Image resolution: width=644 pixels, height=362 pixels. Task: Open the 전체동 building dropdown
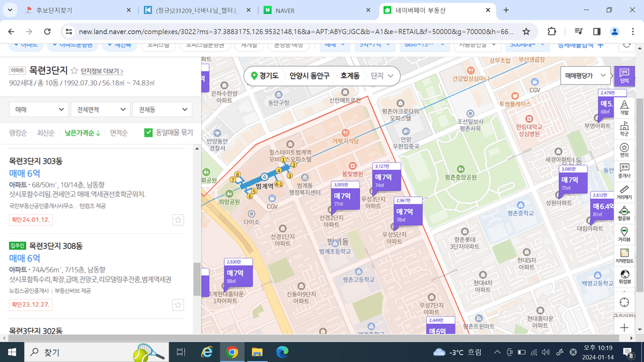162,109
